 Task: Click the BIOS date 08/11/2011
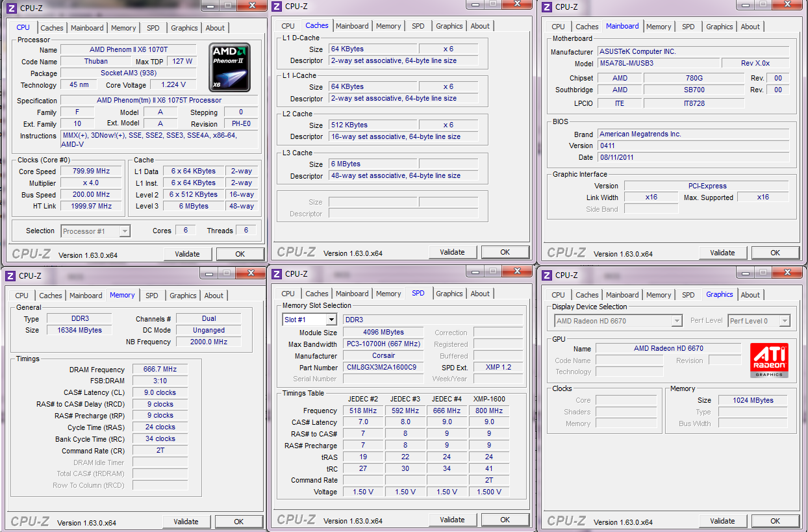pos(693,157)
